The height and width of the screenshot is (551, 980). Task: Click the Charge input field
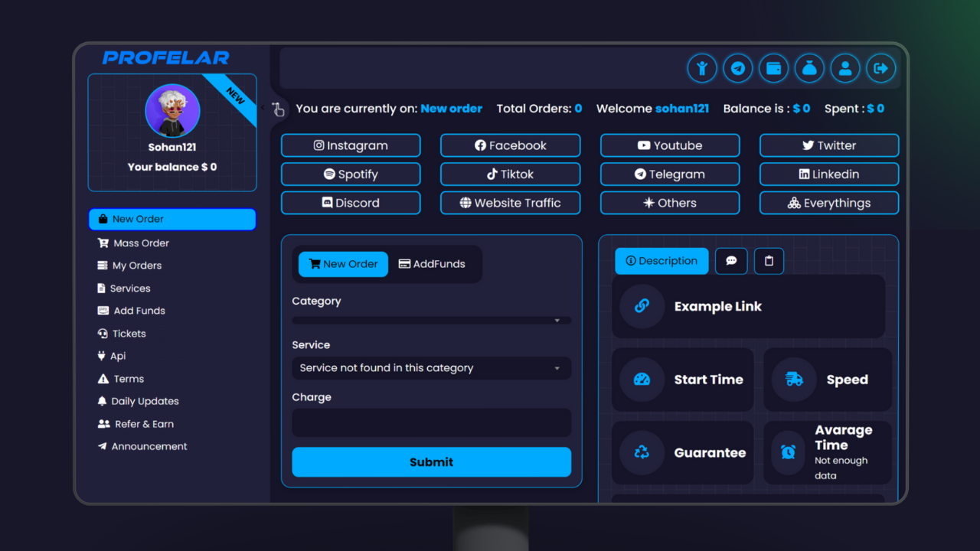click(x=431, y=422)
